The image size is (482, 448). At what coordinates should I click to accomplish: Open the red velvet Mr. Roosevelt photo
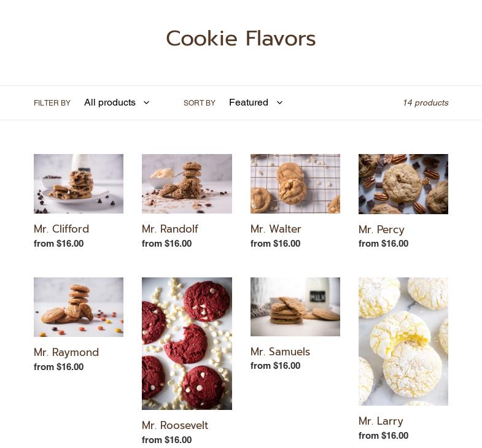[187, 344]
